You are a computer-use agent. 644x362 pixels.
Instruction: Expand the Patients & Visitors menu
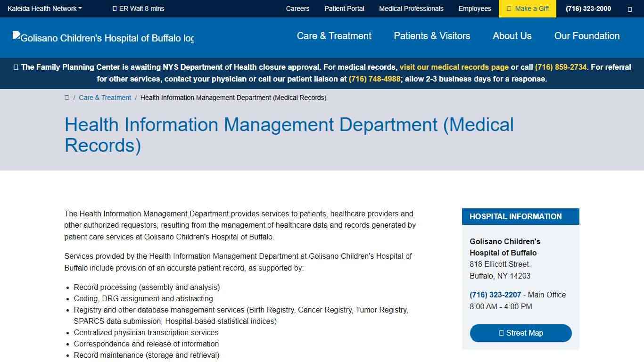tap(432, 36)
